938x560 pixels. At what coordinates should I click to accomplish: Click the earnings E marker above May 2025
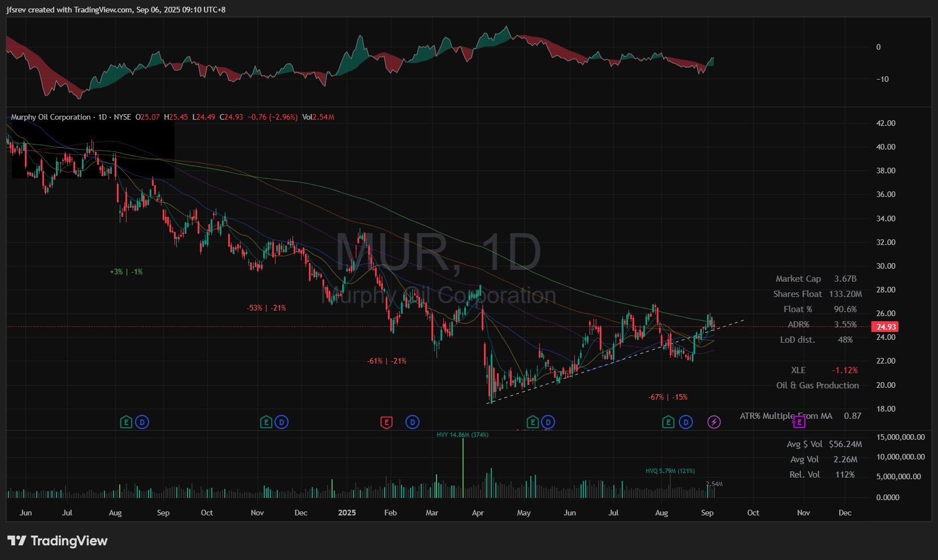pos(532,422)
